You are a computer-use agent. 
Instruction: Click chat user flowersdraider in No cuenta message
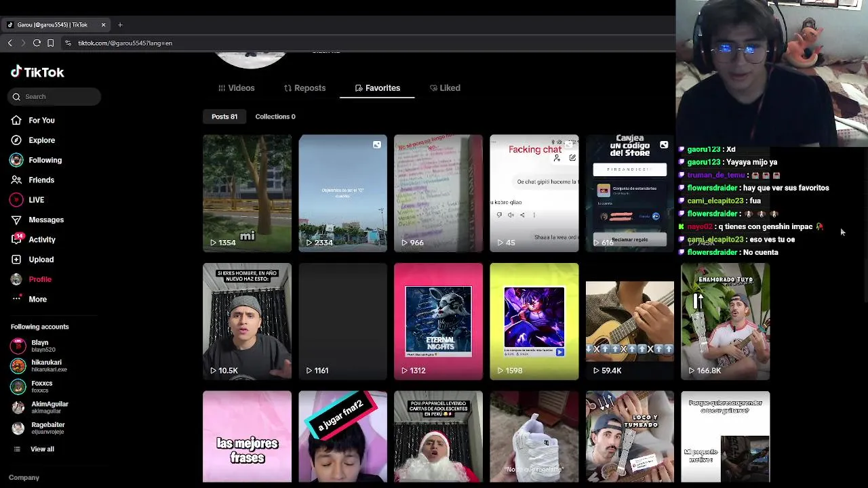coord(712,252)
